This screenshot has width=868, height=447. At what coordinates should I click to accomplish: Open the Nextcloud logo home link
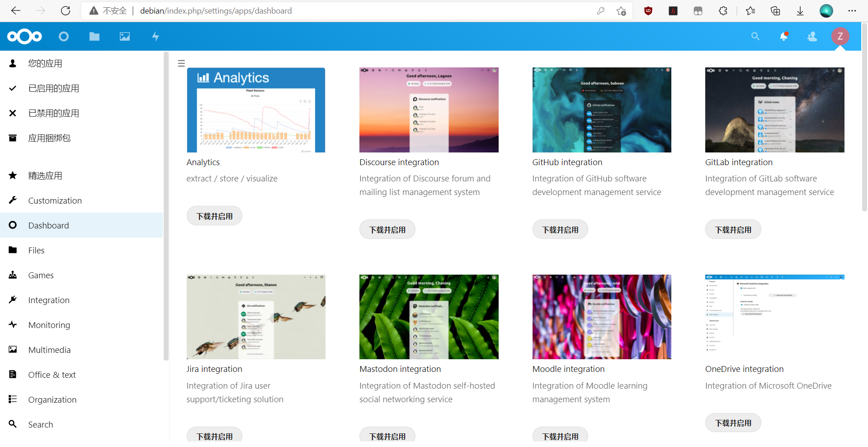(x=24, y=36)
